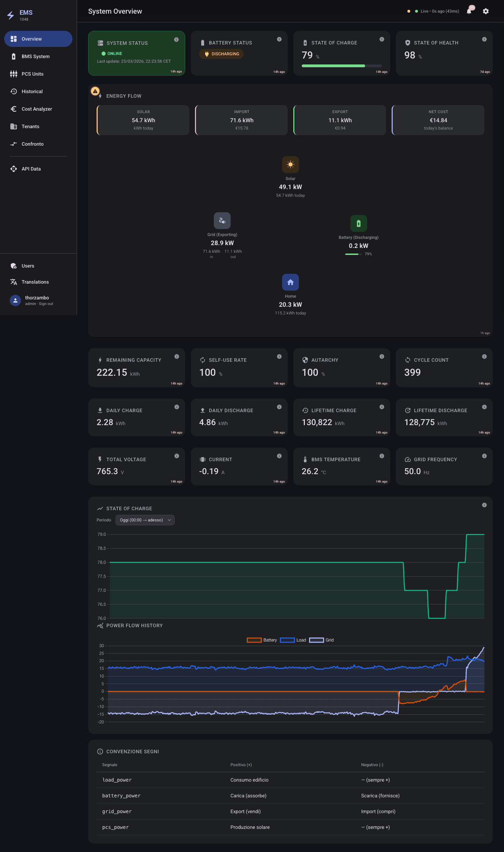The image size is (504, 852).
Task: Click the info icon on State of Health card
Action: 484,39
